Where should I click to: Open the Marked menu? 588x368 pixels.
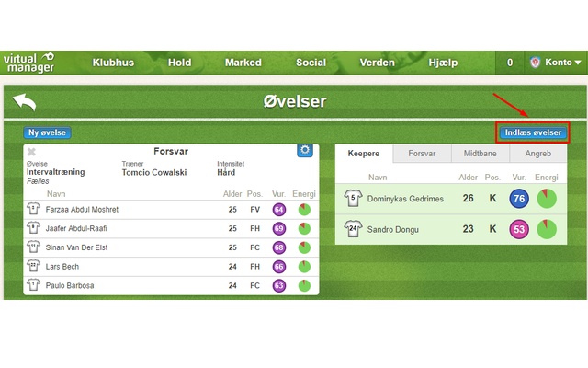[243, 63]
